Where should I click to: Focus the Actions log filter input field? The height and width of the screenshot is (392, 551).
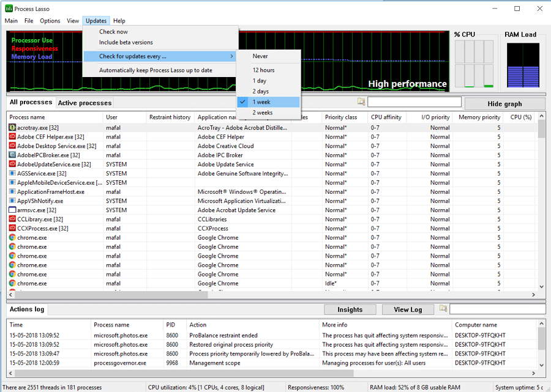tap(497, 309)
